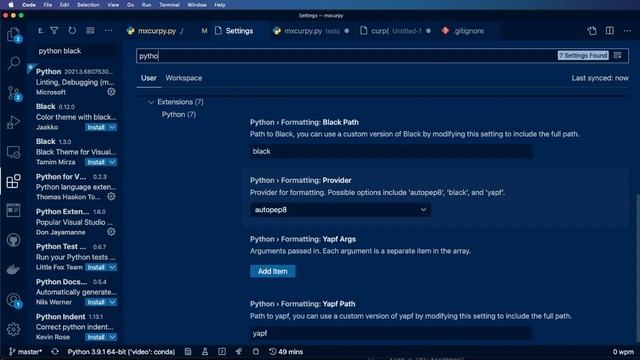Viewport: 640px width, 360px height.
Task: Install the Python Indent extension by Kevin Rose
Action: (96, 337)
